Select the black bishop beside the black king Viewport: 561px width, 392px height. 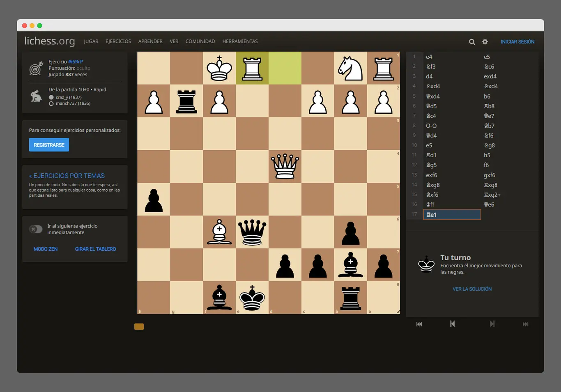tap(219, 298)
